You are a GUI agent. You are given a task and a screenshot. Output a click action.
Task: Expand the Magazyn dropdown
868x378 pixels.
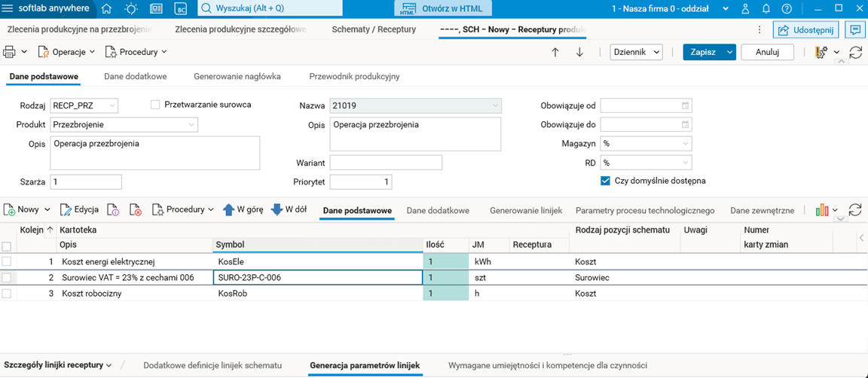(685, 143)
